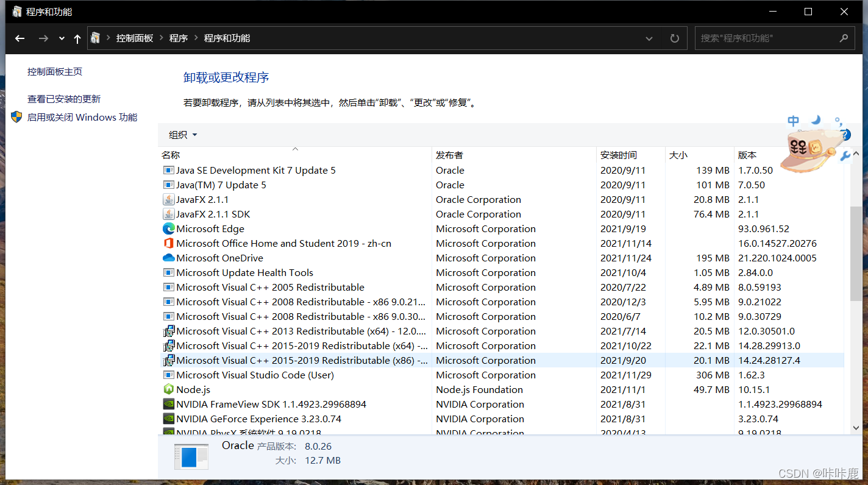Viewport: 868px width, 485px height.
Task: Click 控制面板 breadcrumb item
Action: pyautogui.click(x=135, y=38)
